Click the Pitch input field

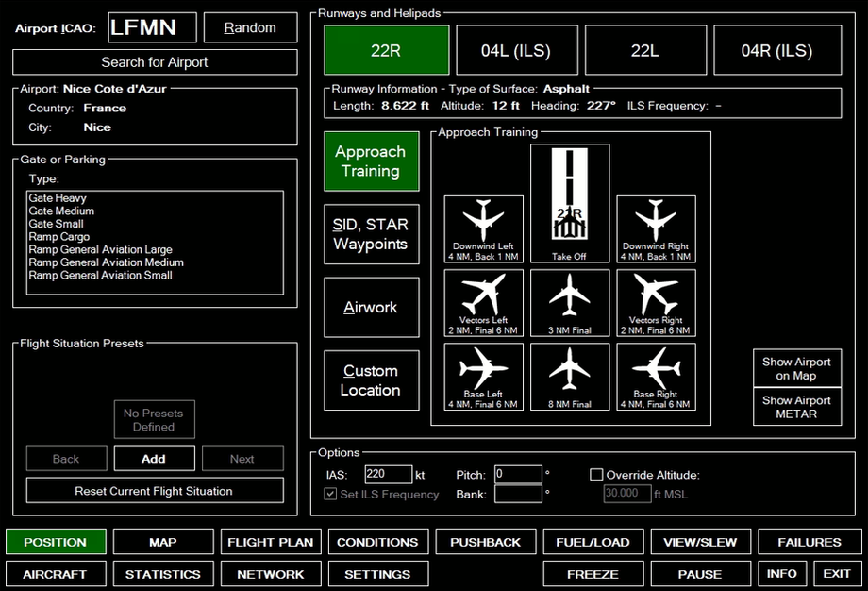click(518, 474)
